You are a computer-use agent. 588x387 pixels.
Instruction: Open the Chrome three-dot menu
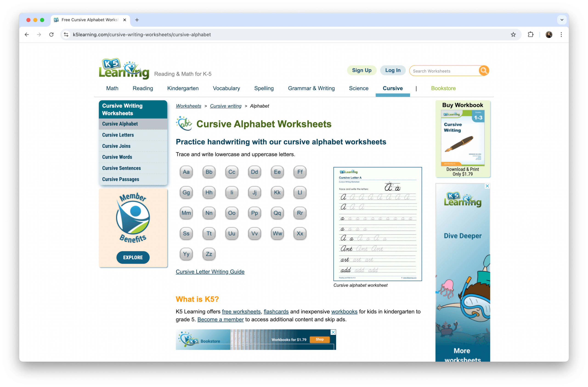(561, 35)
